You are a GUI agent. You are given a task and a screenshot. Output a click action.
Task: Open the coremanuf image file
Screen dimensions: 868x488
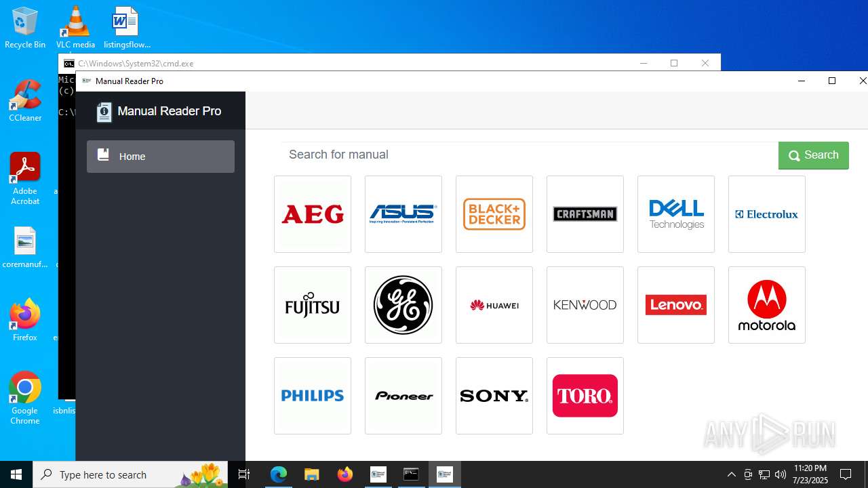[25, 247]
